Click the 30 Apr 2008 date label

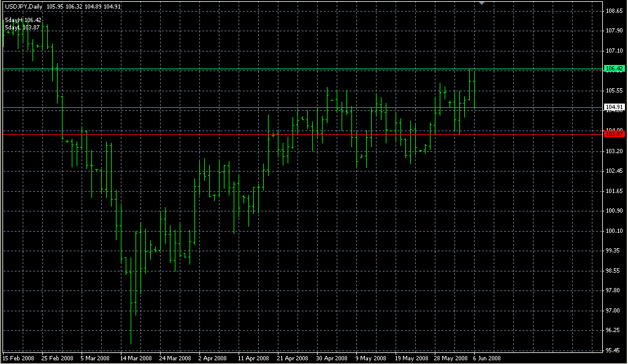332,358
